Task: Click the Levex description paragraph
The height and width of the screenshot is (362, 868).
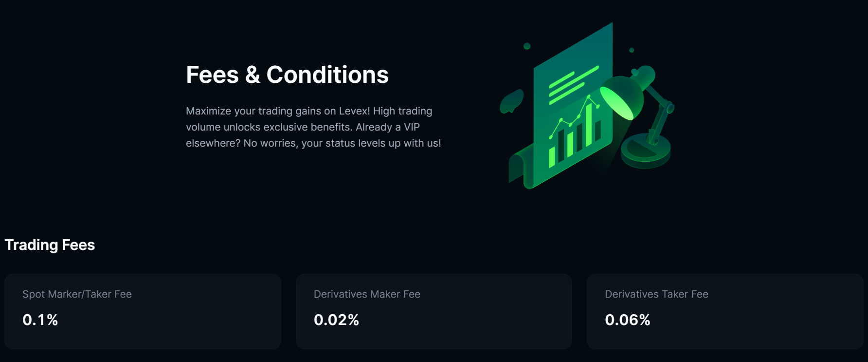Action: tap(313, 127)
